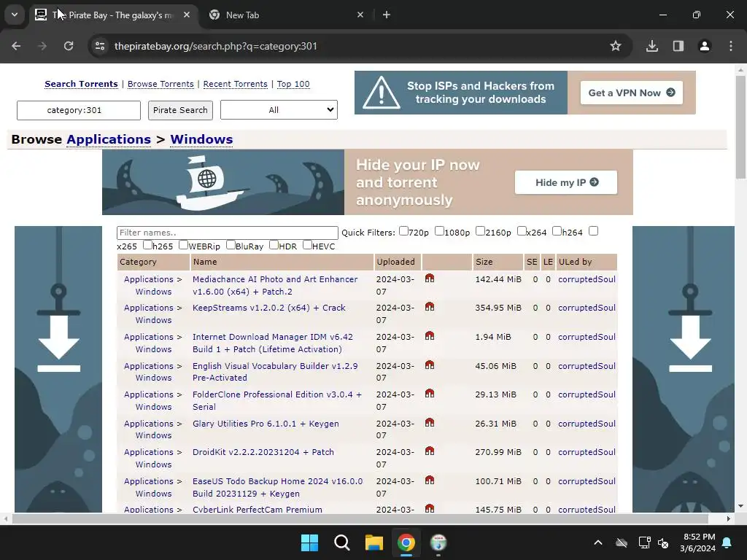Click the vertical page scrollbar thumb
The width and height of the screenshot is (747, 560).
[x=740, y=126]
